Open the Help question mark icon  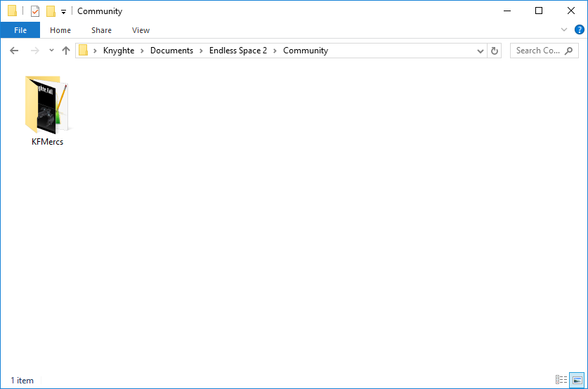click(579, 30)
